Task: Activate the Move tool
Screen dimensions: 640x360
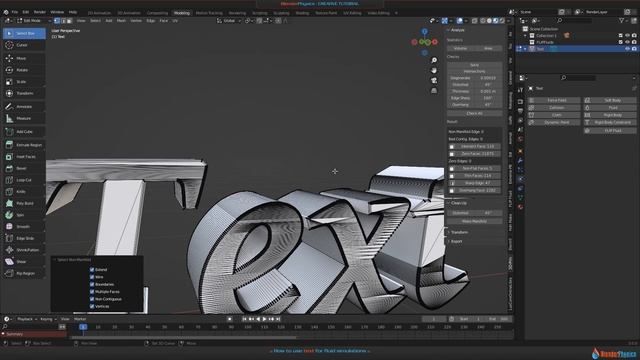Action: [24, 58]
